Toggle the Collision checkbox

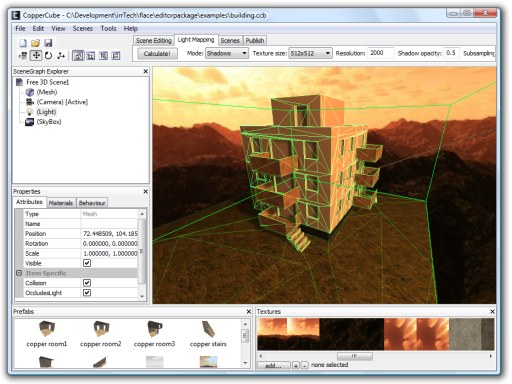87,283
